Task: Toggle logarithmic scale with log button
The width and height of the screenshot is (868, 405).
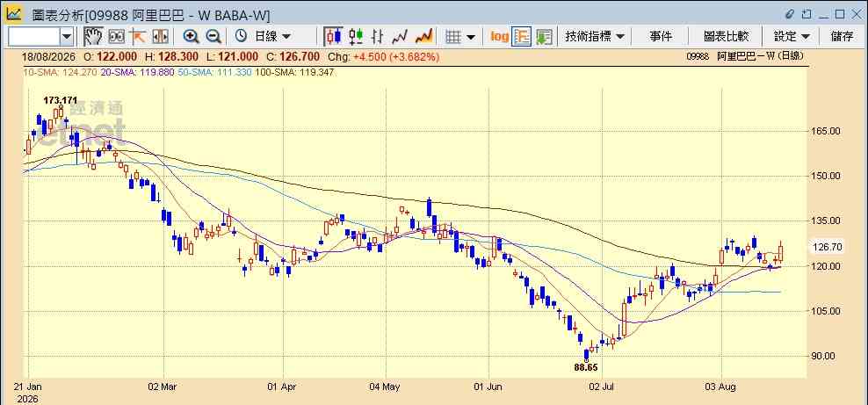Action: click(499, 37)
